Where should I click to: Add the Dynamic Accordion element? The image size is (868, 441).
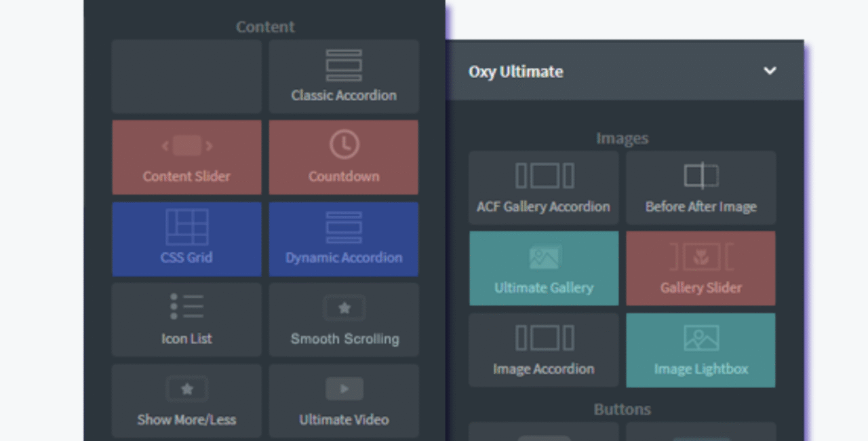click(344, 239)
